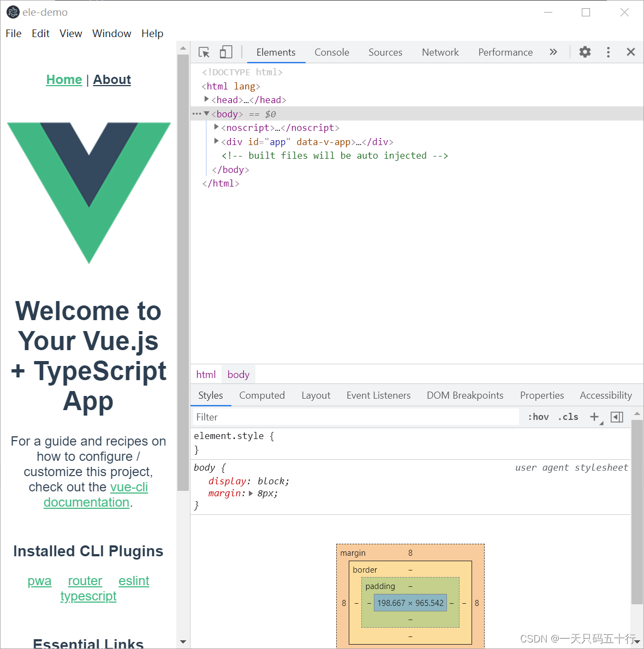Screen dimensions: 644x649
Task: Open DevTools settings via the gear icon
Action: pyautogui.click(x=585, y=52)
